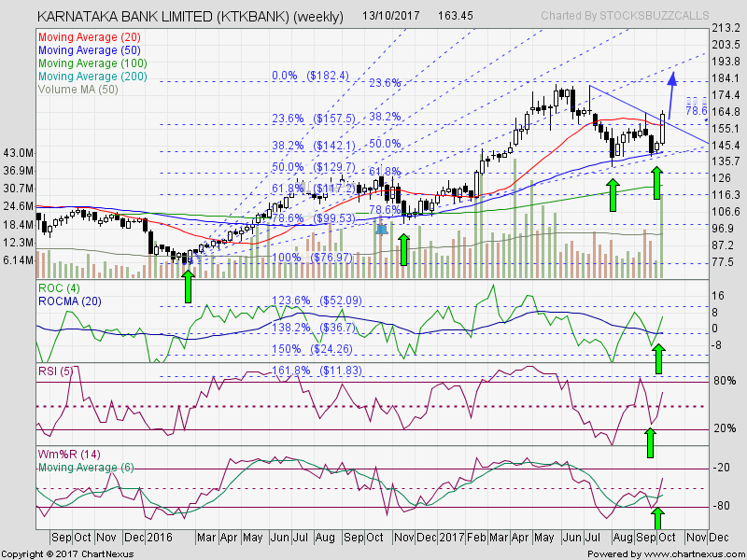Click the 43.0M volume axis label
This screenshot has height=560, width=747.
tap(18, 153)
